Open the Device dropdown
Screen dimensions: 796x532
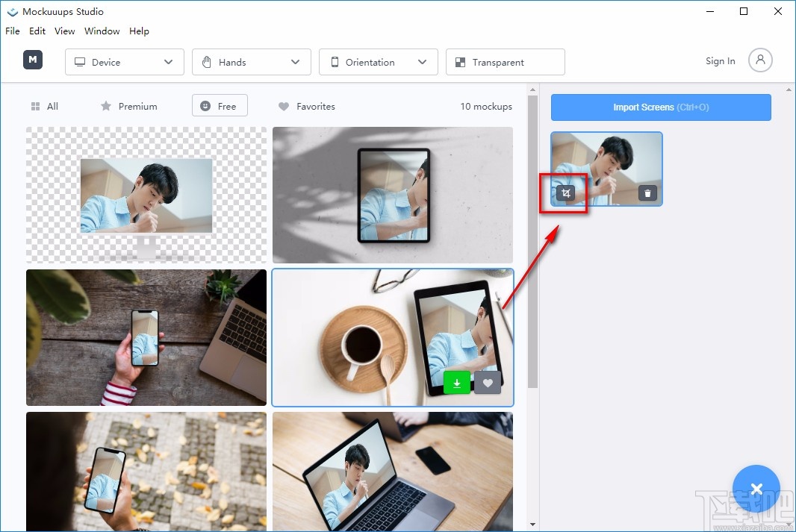(x=124, y=62)
